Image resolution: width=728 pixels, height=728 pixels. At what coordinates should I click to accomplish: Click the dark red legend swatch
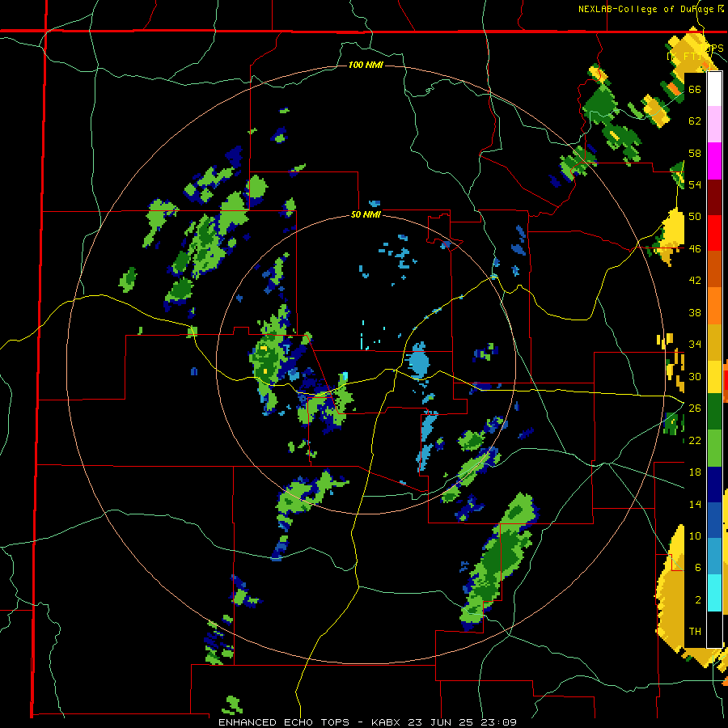coord(714,197)
